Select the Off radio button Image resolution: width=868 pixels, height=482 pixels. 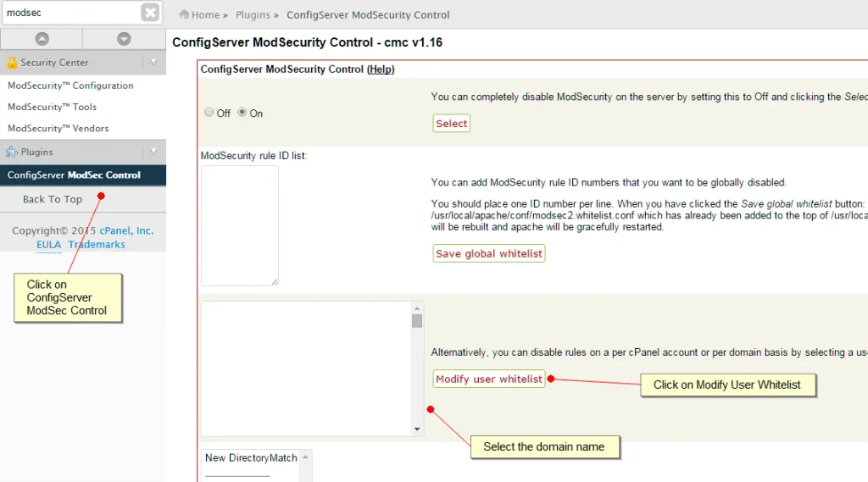(209, 112)
